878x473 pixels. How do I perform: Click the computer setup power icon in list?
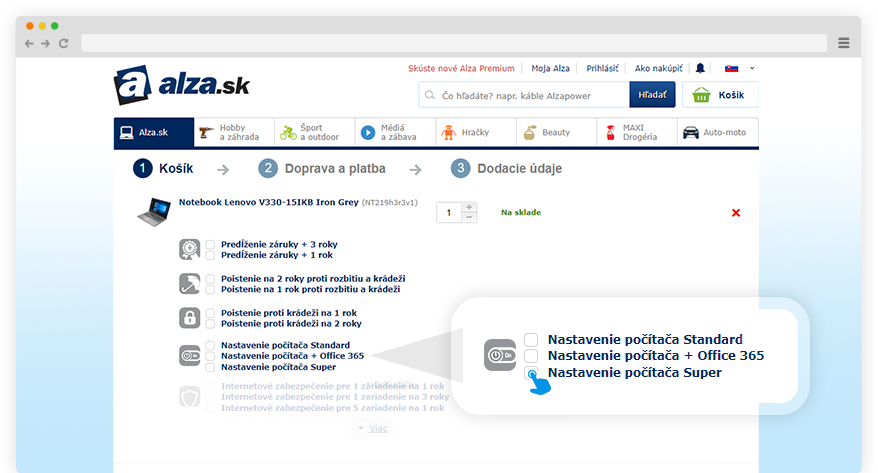tap(189, 355)
